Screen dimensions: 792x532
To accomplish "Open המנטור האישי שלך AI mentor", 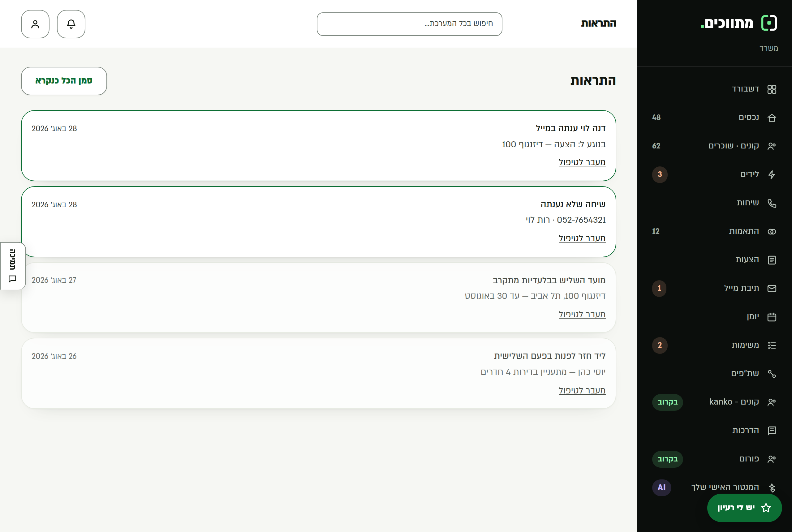I will pos(714,487).
